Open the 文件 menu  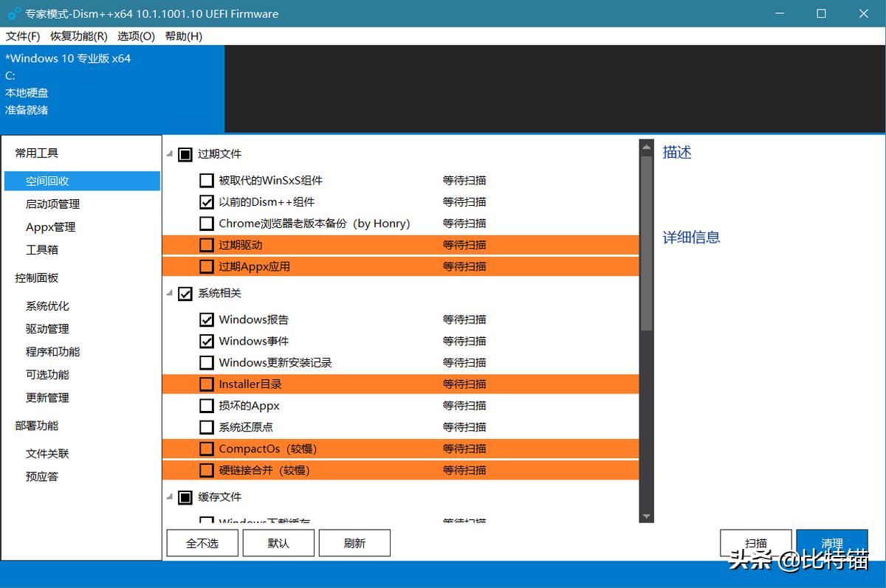click(x=22, y=35)
